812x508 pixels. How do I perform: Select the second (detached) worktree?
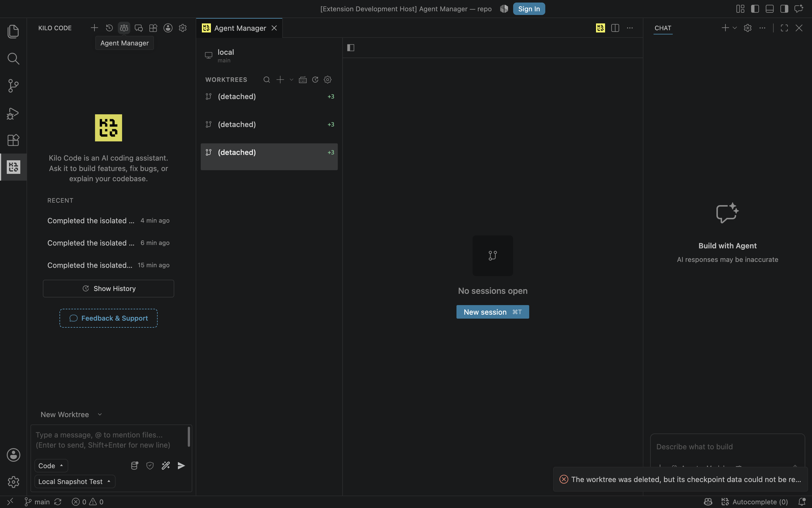(269, 129)
